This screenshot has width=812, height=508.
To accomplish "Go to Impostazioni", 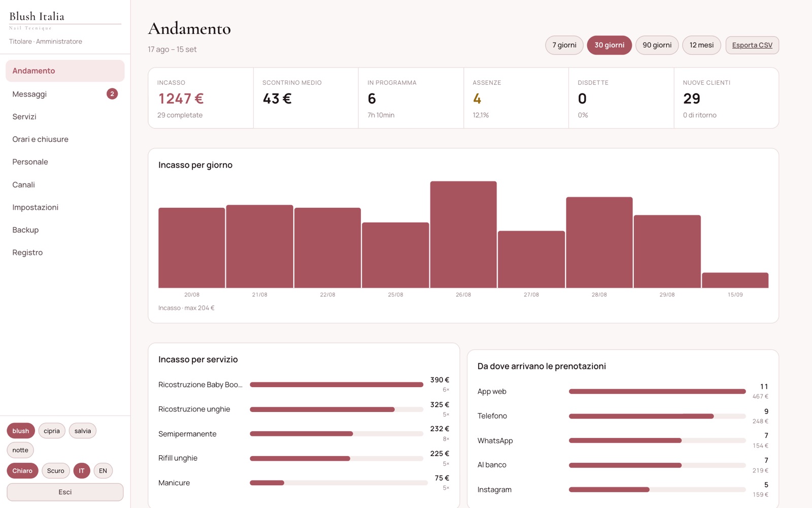I will coord(65,207).
